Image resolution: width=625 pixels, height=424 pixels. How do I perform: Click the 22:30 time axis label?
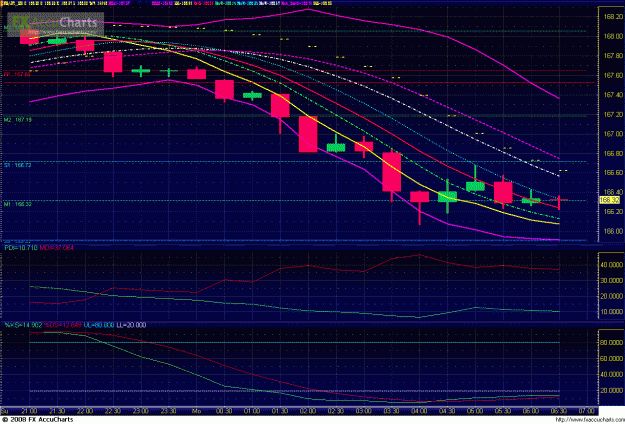[113, 411]
